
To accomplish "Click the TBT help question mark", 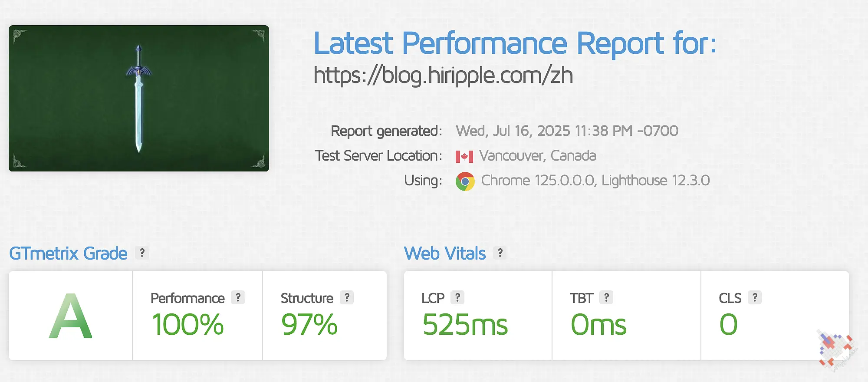I will click(606, 297).
